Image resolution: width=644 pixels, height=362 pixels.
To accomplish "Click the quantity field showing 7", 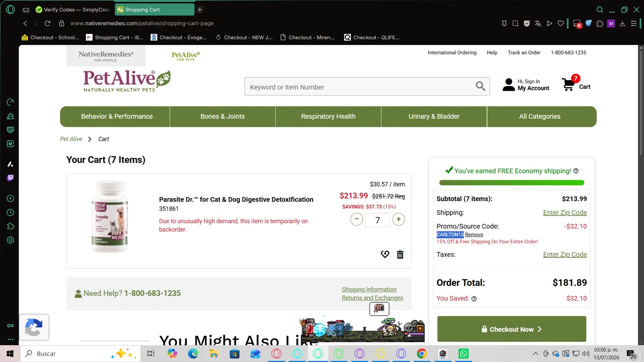I will click(377, 220).
